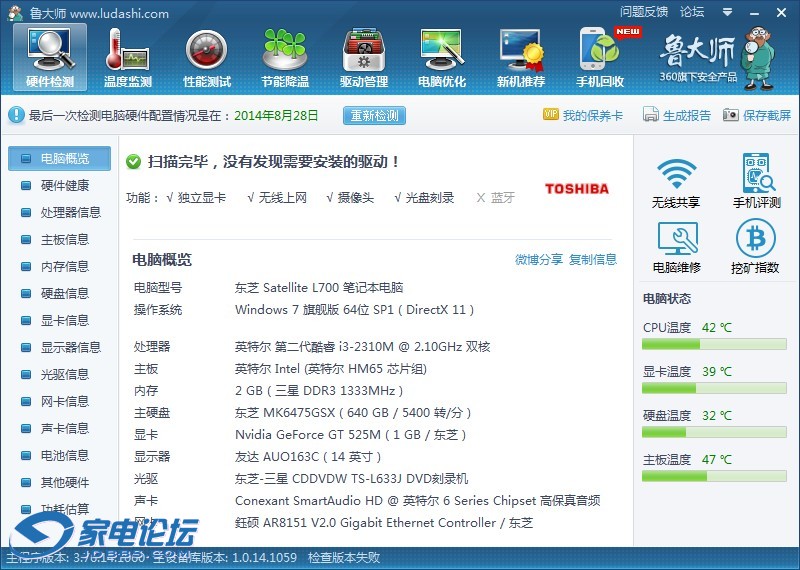Open the 手机评测 phone benchmark tool
The width and height of the screenshot is (800, 570).
click(x=755, y=182)
